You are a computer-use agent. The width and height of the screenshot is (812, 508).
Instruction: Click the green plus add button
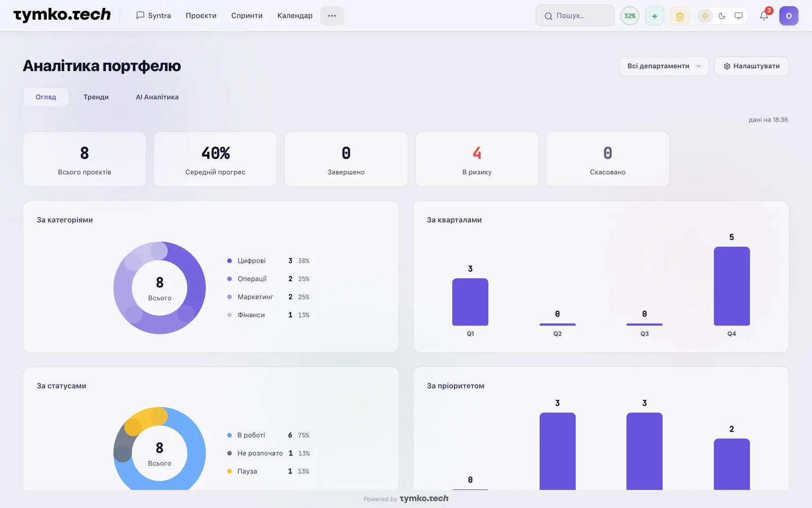tap(655, 16)
